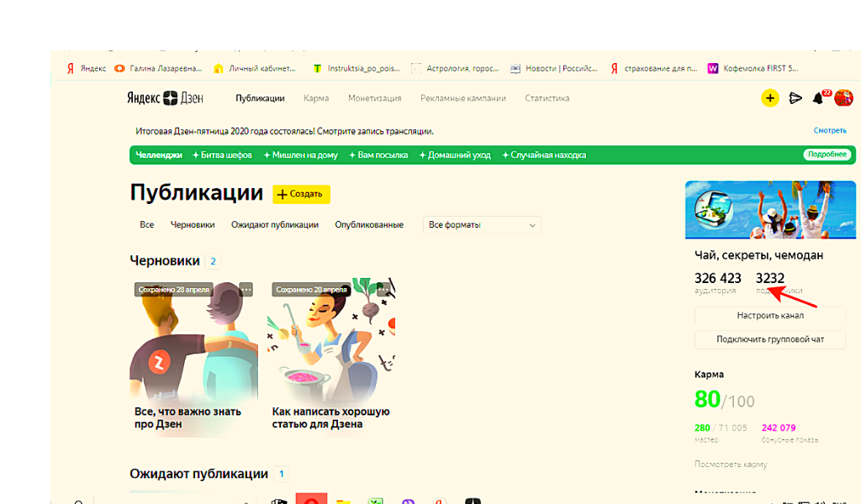Expand the Все форматы dropdown

[482, 225]
